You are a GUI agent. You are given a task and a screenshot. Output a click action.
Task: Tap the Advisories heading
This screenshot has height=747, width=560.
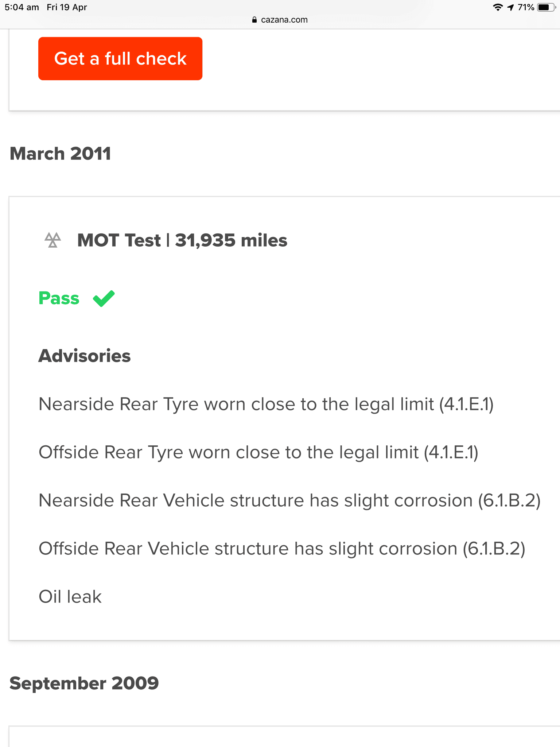tap(85, 356)
